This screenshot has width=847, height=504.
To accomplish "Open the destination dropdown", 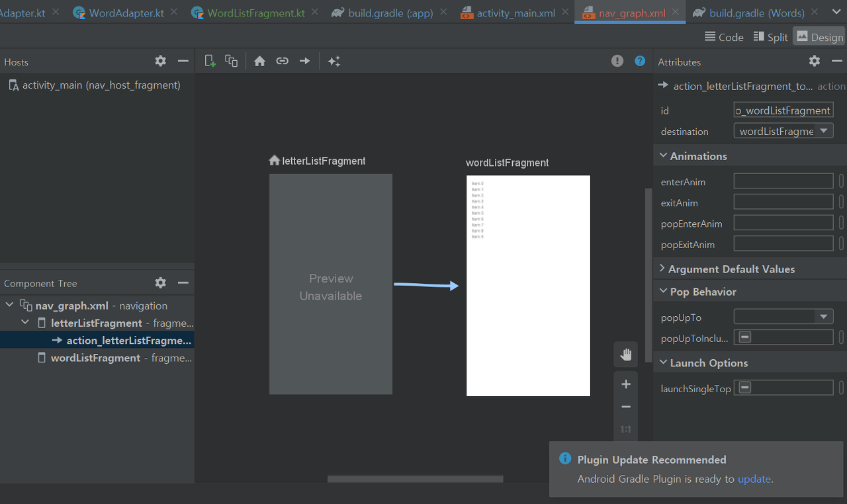I will (x=824, y=131).
